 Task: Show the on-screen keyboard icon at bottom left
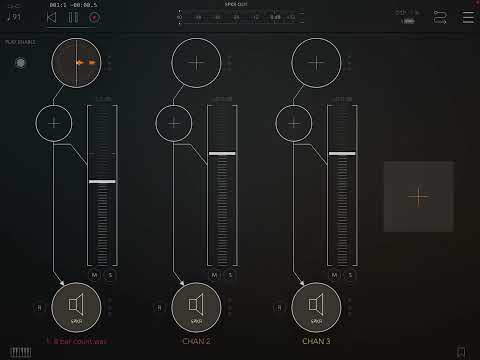click(x=20, y=352)
